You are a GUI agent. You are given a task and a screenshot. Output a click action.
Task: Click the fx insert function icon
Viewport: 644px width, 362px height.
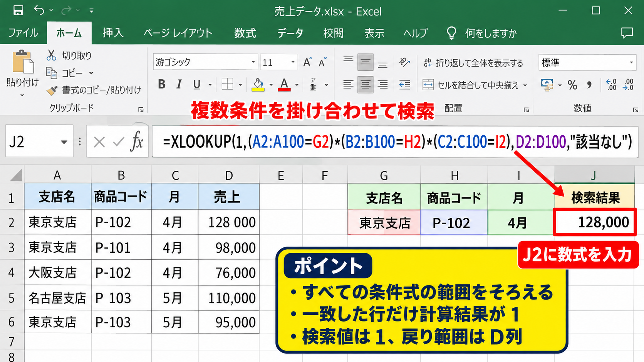coord(137,142)
